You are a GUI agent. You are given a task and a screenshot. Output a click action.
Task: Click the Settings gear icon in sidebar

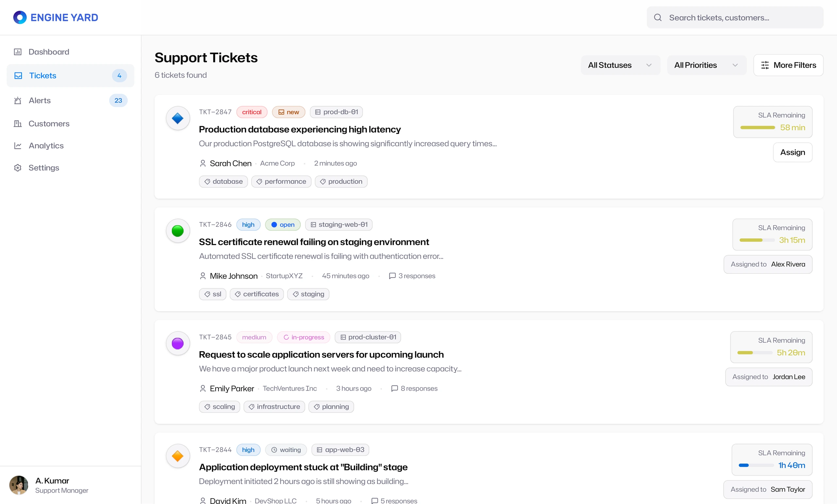18,168
